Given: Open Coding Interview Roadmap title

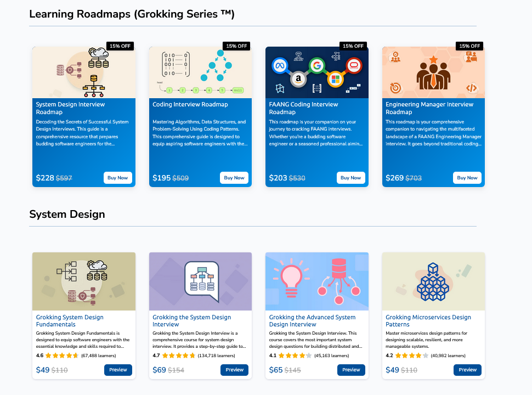Looking at the screenshot, I should (x=190, y=105).
